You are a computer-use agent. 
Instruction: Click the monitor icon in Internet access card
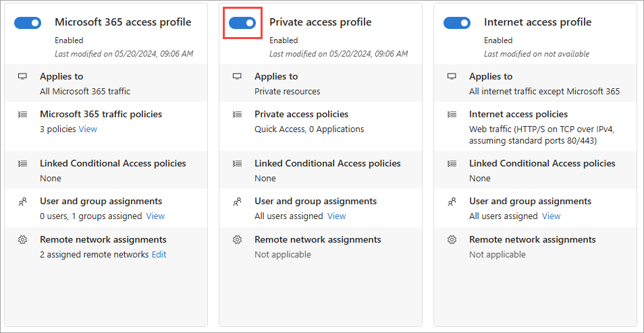coord(452,77)
